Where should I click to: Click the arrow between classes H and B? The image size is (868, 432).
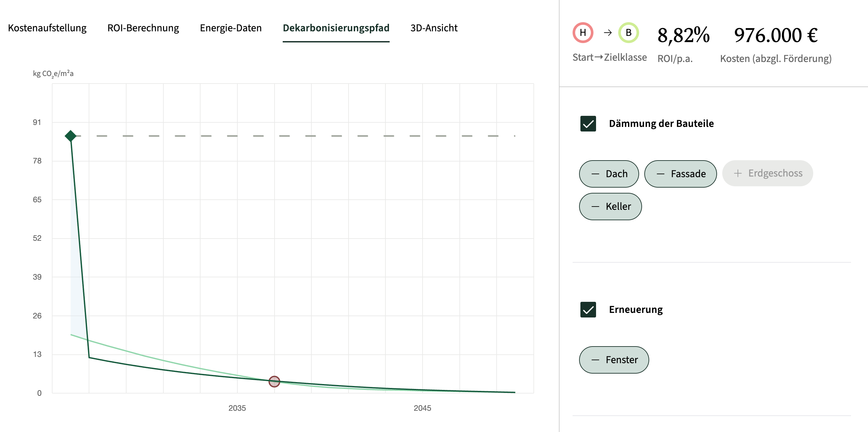[x=607, y=33]
